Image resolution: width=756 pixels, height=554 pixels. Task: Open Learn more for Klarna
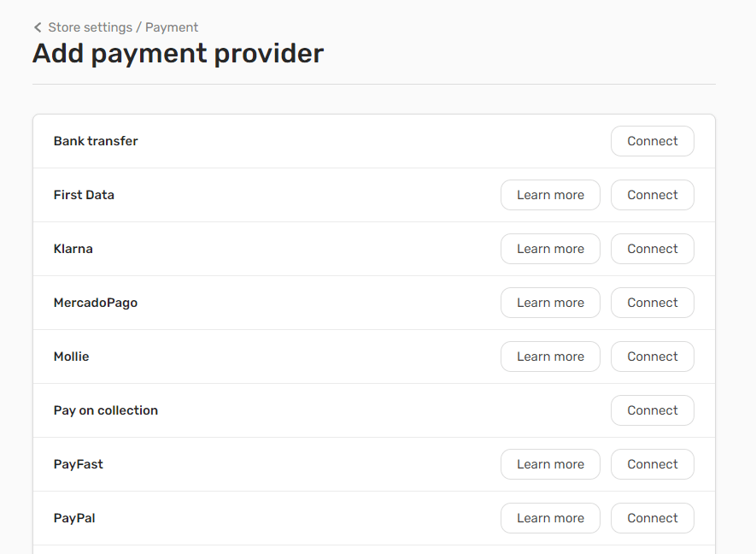tap(550, 248)
